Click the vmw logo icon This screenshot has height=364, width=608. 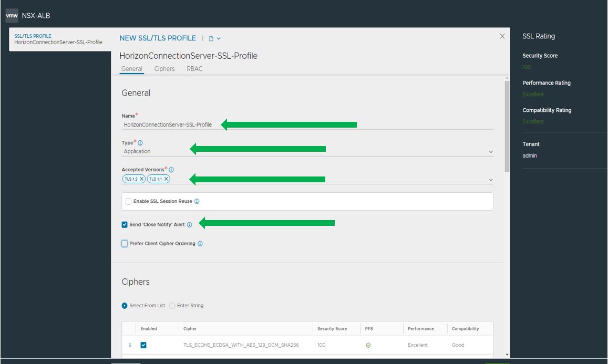click(12, 16)
